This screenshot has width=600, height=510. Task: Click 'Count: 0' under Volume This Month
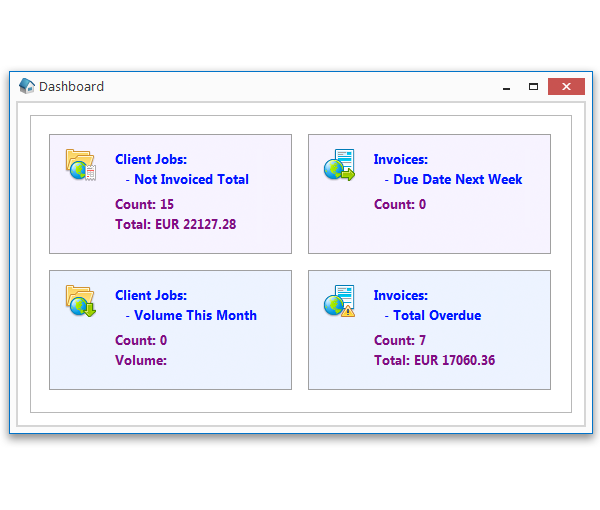click(x=141, y=340)
